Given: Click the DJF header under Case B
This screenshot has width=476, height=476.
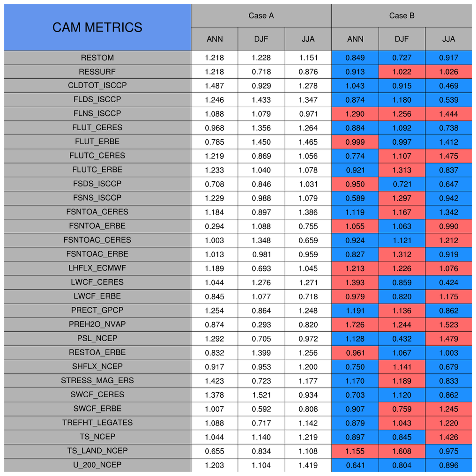Looking at the screenshot, I should point(402,39).
